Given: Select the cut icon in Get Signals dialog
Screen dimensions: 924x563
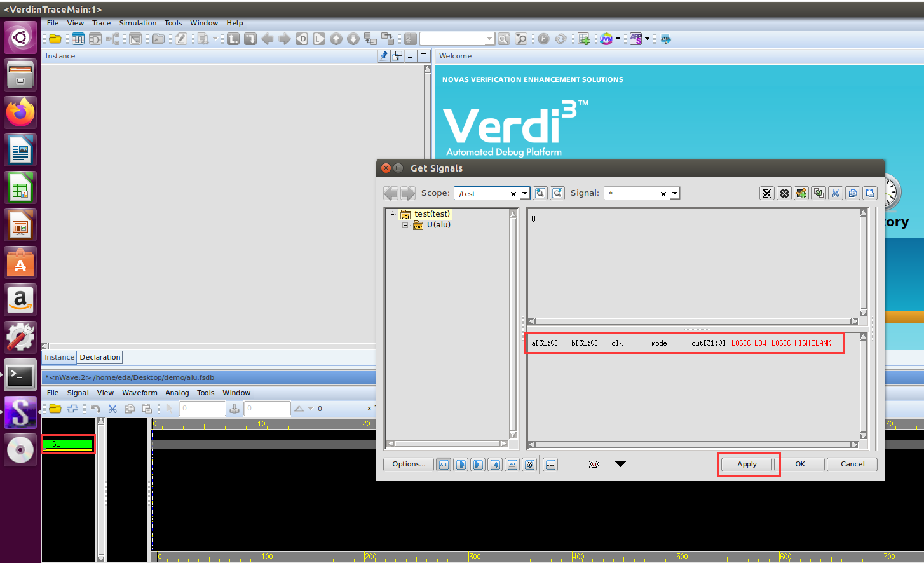Looking at the screenshot, I should tap(836, 193).
